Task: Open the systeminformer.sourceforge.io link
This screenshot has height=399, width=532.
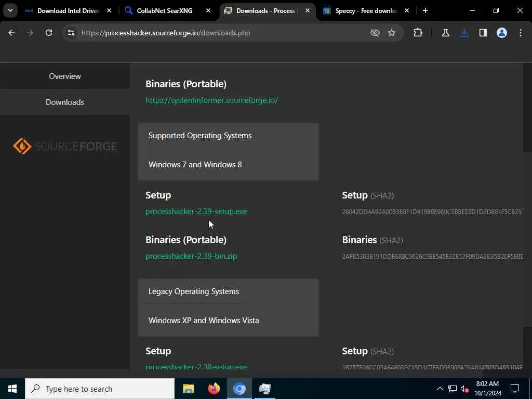Action: [x=212, y=100]
